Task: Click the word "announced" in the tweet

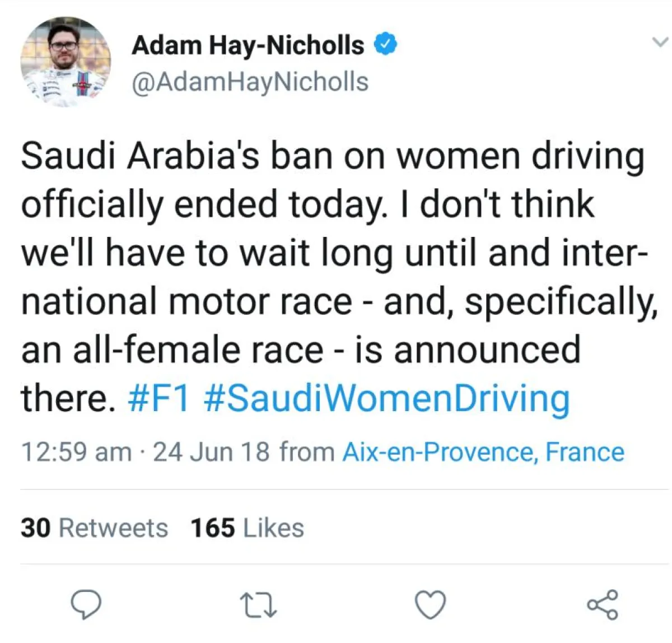Action: tap(487, 350)
